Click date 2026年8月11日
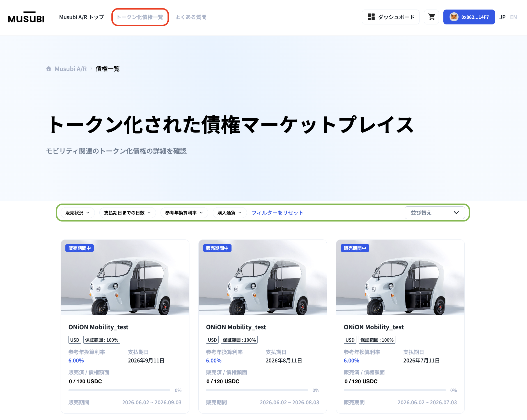This screenshot has height=420, width=527. coord(284,361)
